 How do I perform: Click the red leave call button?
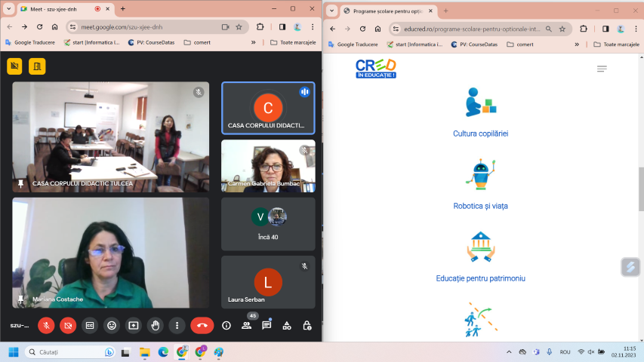pyautogui.click(x=202, y=326)
